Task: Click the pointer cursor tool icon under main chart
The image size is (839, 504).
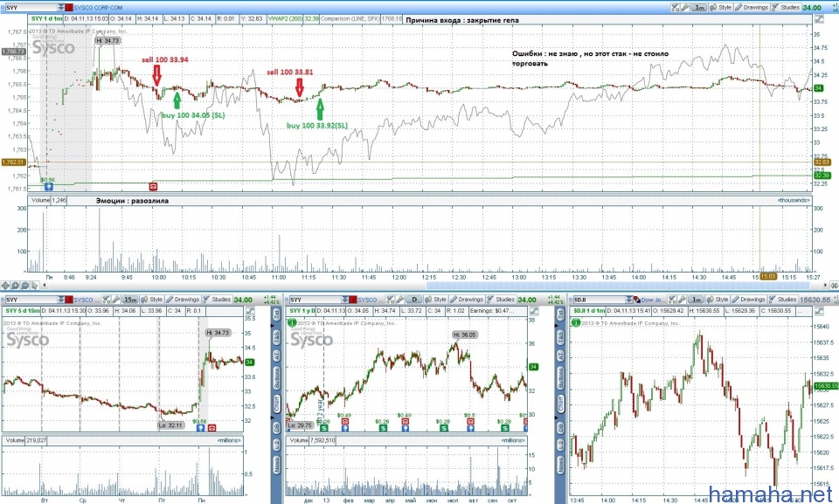Action: coord(34,285)
